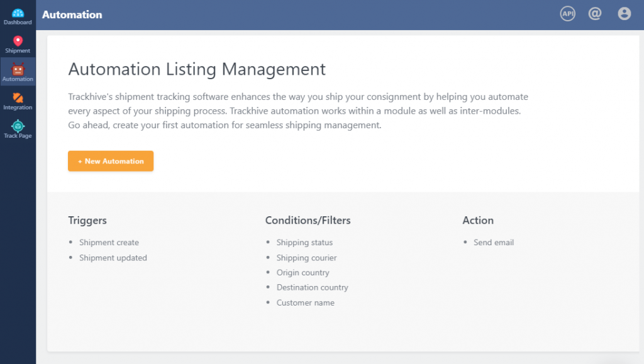Click the Send email action item
This screenshot has height=364, width=644.
(493, 243)
